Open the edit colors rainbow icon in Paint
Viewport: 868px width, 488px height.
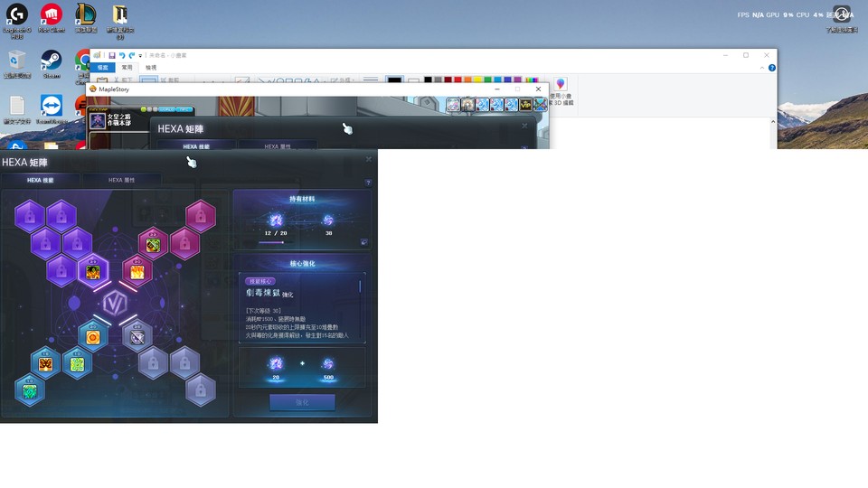point(532,80)
